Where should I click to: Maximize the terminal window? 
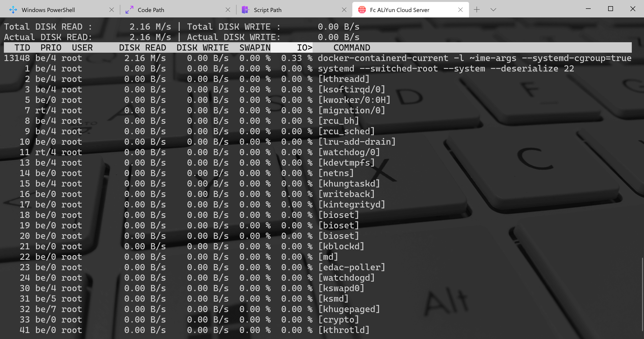[x=610, y=9]
